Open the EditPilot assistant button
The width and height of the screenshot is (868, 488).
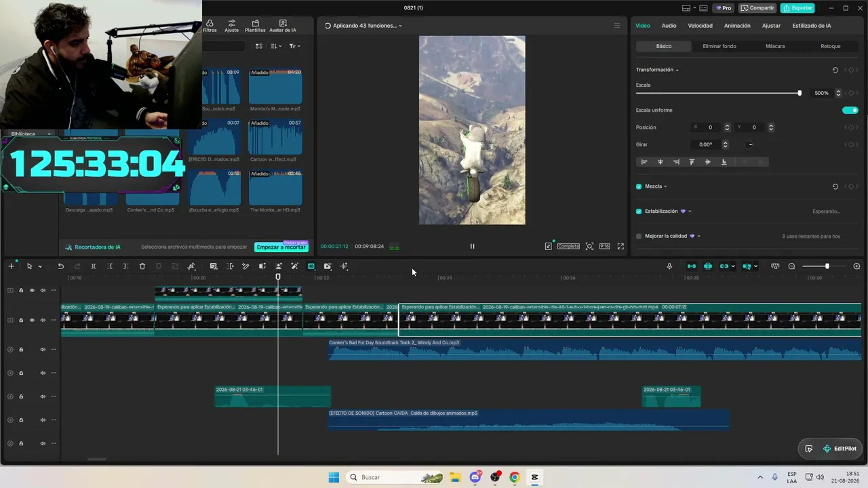click(840, 449)
